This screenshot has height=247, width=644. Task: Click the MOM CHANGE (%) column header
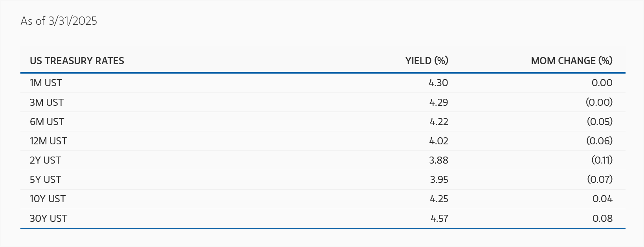(x=571, y=61)
